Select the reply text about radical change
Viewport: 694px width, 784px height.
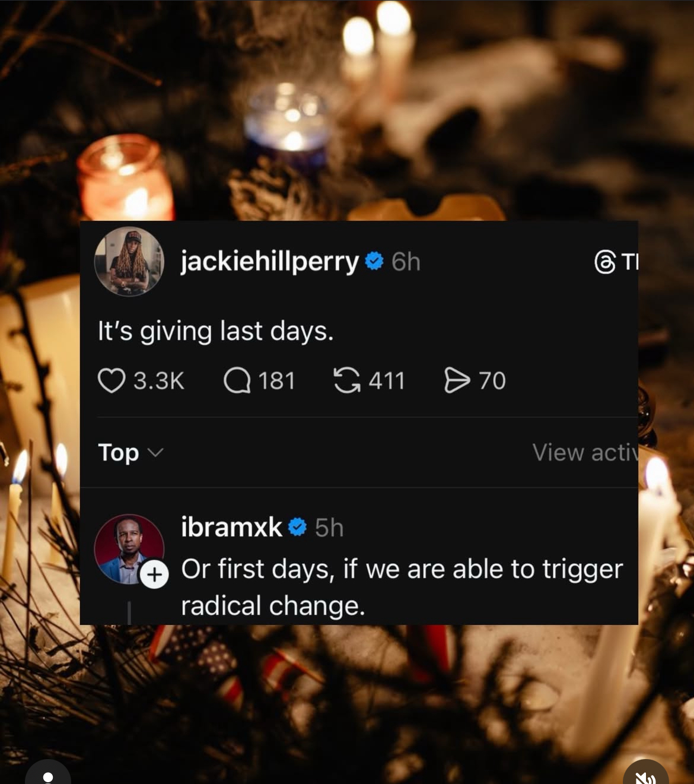[402, 588]
